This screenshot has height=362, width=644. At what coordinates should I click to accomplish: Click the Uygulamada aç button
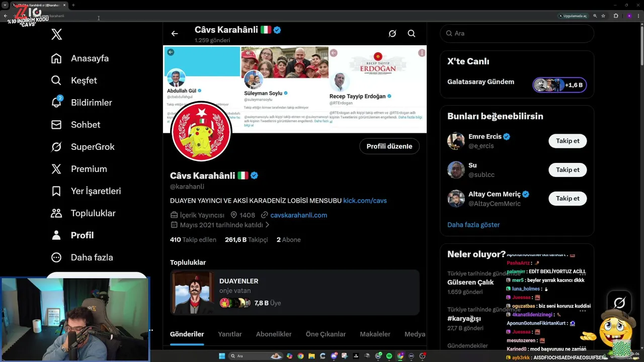573,16
